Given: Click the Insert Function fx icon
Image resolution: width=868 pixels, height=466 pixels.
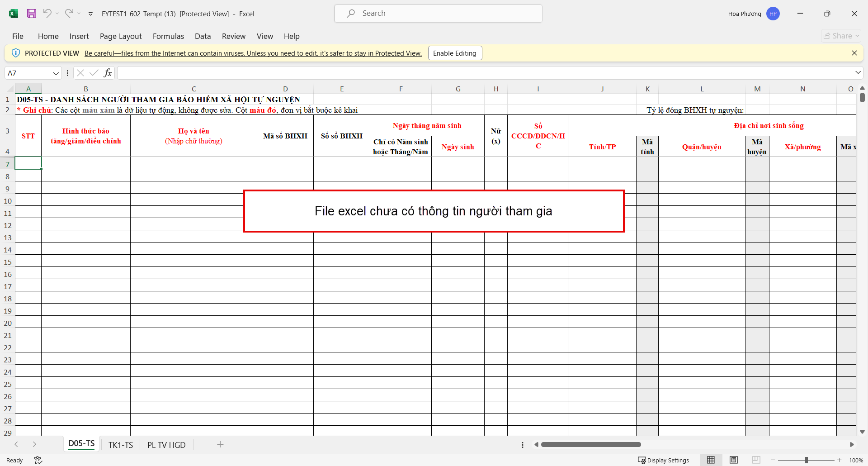Looking at the screenshot, I should (108, 73).
